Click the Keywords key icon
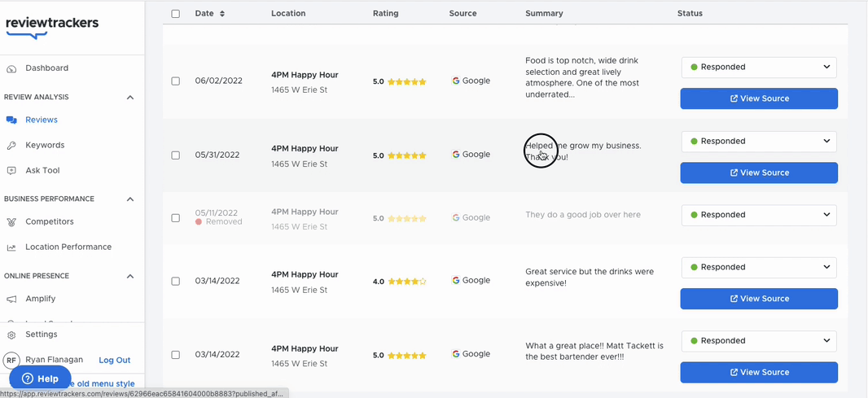This screenshot has width=868, height=398. pyautogui.click(x=11, y=146)
